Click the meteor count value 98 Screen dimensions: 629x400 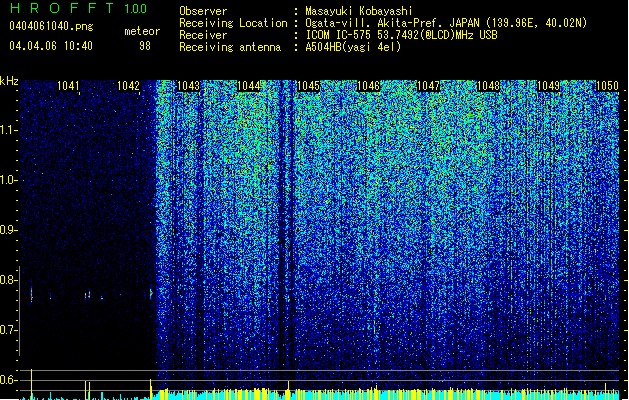[x=145, y=46]
